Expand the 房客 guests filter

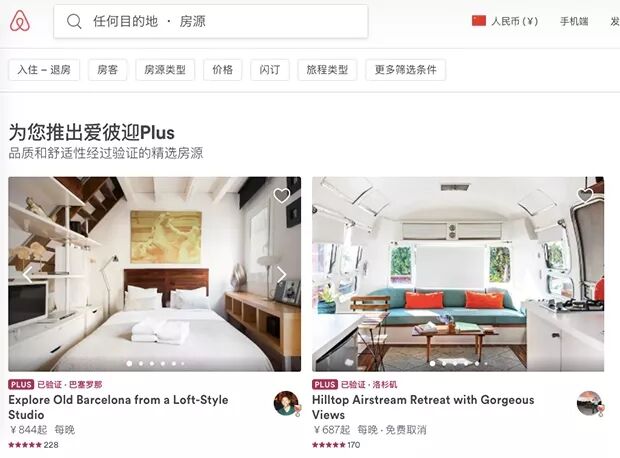[108, 70]
